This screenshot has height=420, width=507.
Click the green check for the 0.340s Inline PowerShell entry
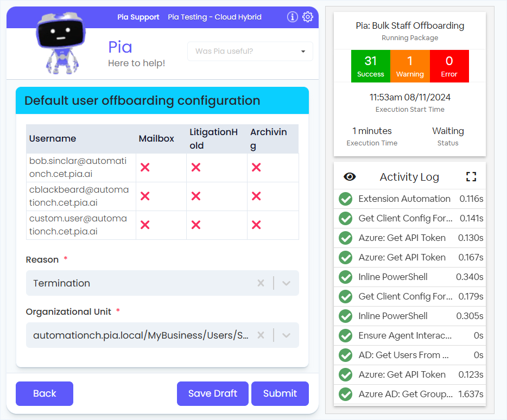click(x=346, y=277)
